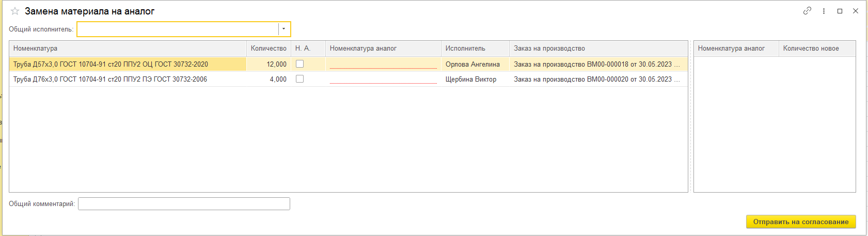Sort by Количество column header
This screenshot has width=868, height=236.
(x=269, y=49)
